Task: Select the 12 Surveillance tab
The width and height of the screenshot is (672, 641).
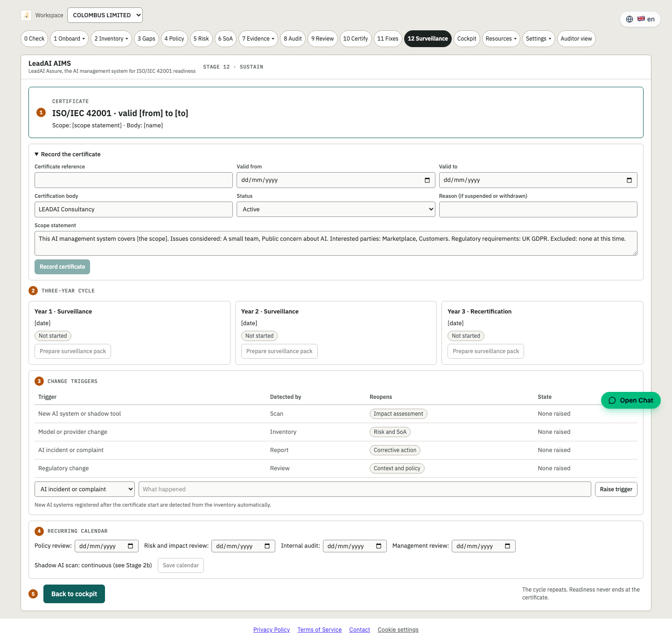Action: (428, 39)
